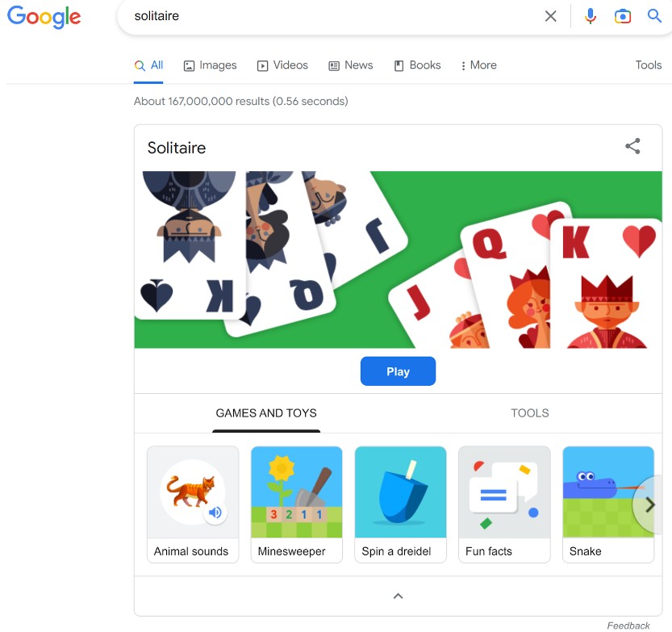This screenshot has width=672, height=632.
Task: Send feedback via the Feedback link
Action: click(628, 626)
